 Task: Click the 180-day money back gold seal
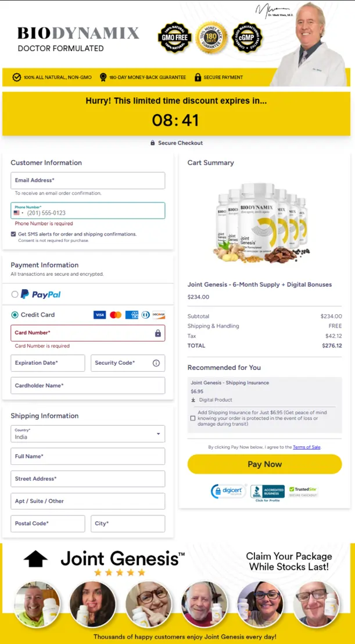(211, 38)
